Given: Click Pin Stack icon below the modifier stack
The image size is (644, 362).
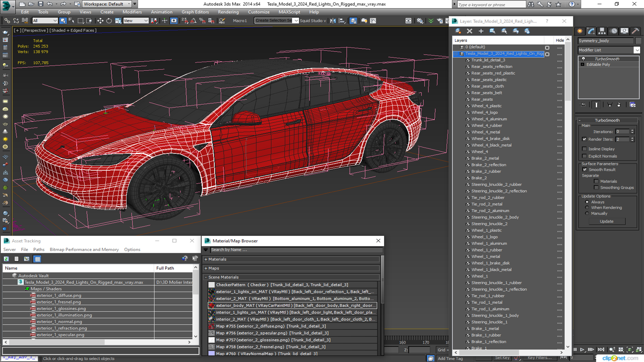Looking at the screenshot, I should click(x=583, y=105).
